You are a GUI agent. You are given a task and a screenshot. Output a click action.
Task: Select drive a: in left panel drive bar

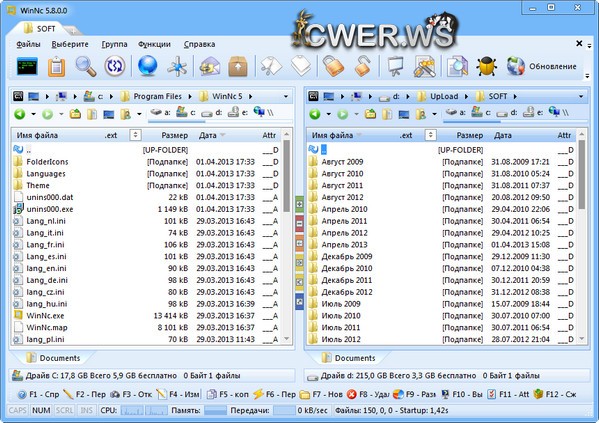click(x=160, y=113)
